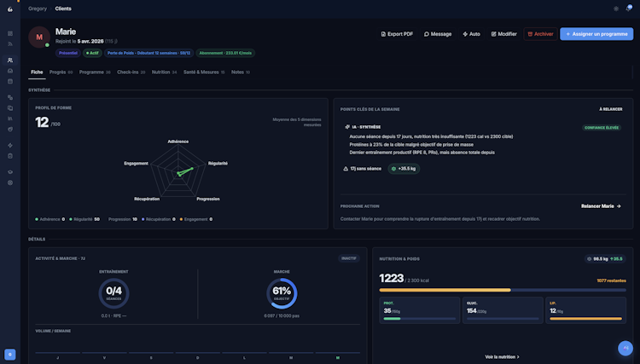Open the clipboard icon in sidebar

10,156
